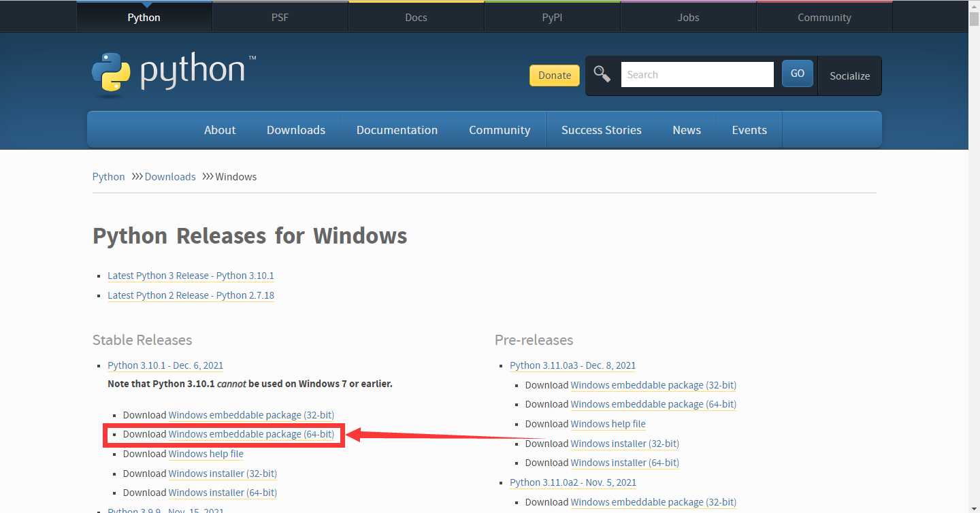Click the GO search button
This screenshot has width=980, height=513.
click(x=798, y=73)
